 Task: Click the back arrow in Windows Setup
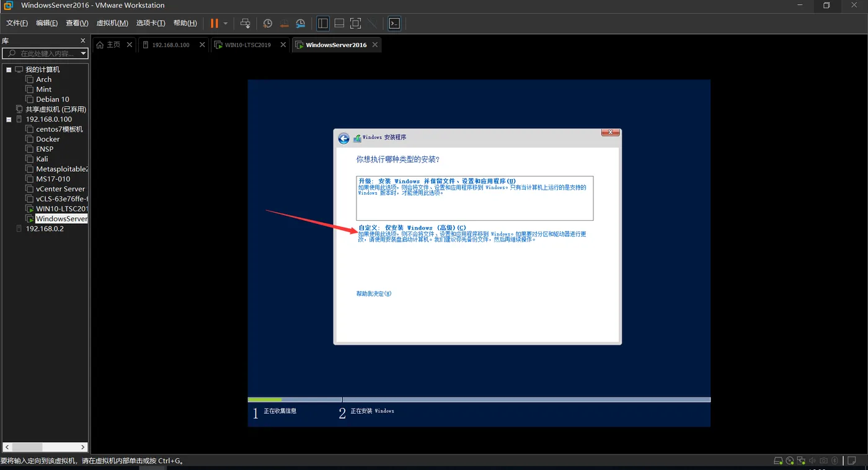click(x=343, y=138)
